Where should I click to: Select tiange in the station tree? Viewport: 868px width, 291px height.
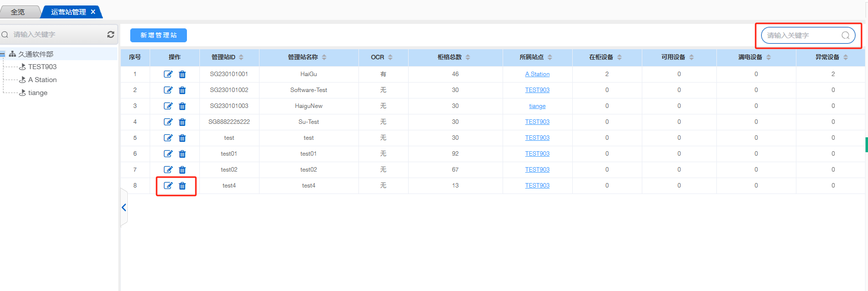pyautogui.click(x=38, y=93)
